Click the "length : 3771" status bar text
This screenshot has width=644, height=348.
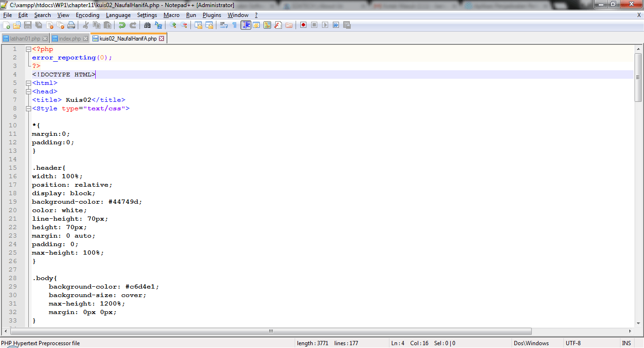pos(313,343)
